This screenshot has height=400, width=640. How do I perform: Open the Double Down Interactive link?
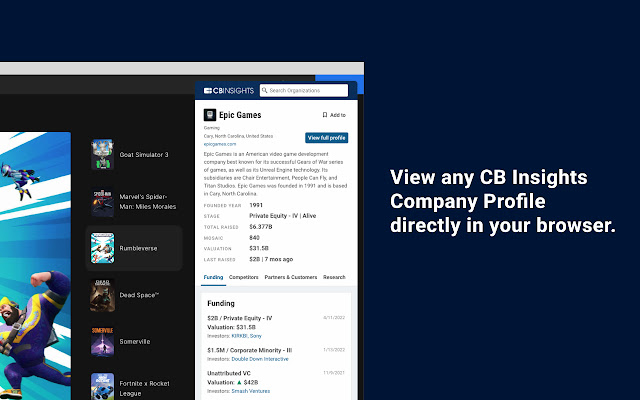(260, 359)
